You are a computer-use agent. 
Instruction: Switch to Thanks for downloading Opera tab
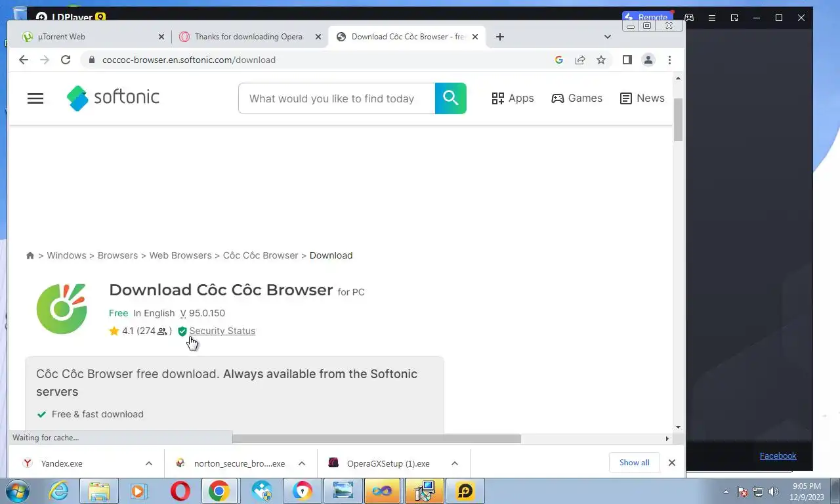point(248,37)
